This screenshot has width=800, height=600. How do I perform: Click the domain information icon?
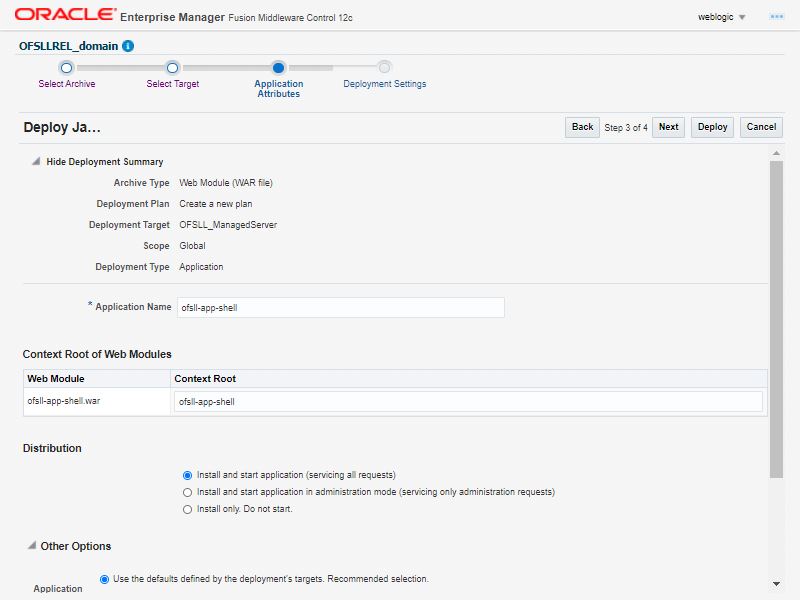pyautogui.click(x=128, y=46)
